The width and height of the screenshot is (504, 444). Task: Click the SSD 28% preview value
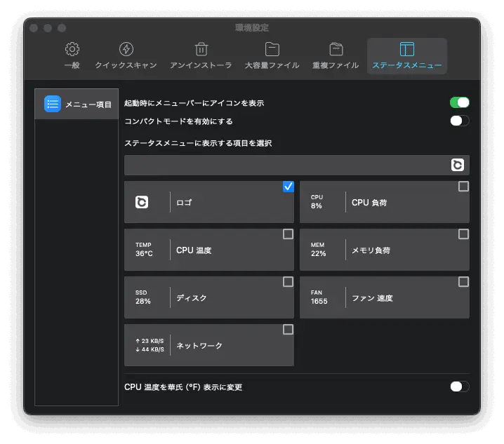click(143, 297)
